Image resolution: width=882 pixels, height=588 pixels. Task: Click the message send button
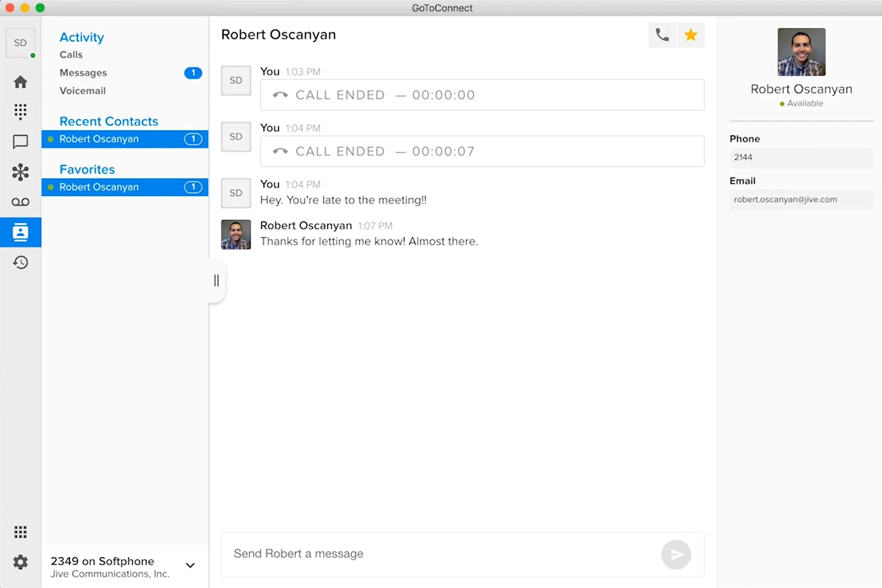click(x=676, y=554)
